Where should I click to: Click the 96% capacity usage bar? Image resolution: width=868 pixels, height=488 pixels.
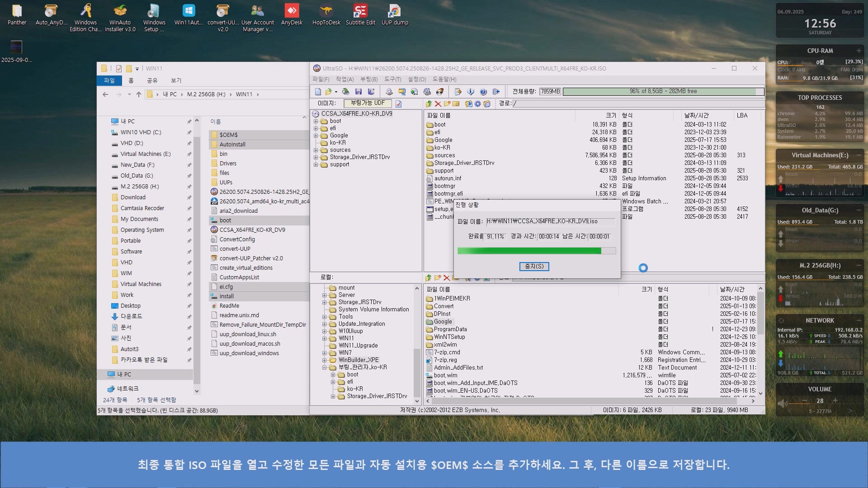(663, 91)
